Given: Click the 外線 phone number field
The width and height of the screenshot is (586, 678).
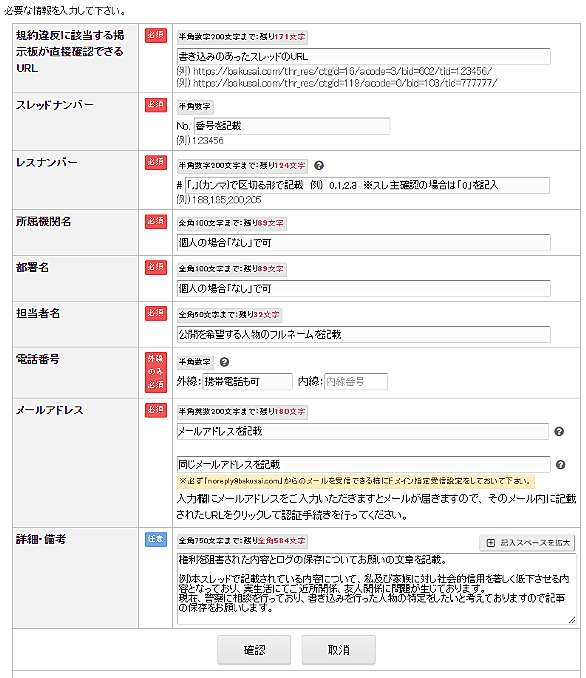Looking at the screenshot, I should coord(247,381).
